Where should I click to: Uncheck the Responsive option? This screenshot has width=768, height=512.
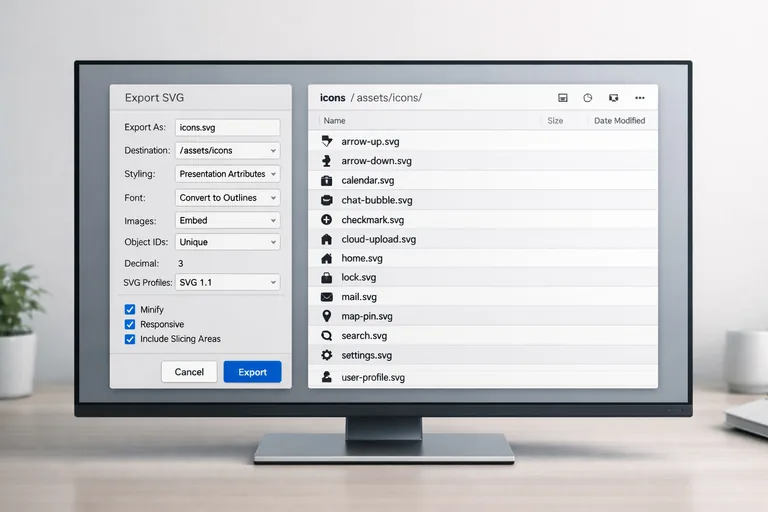pyautogui.click(x=130, y=324)
